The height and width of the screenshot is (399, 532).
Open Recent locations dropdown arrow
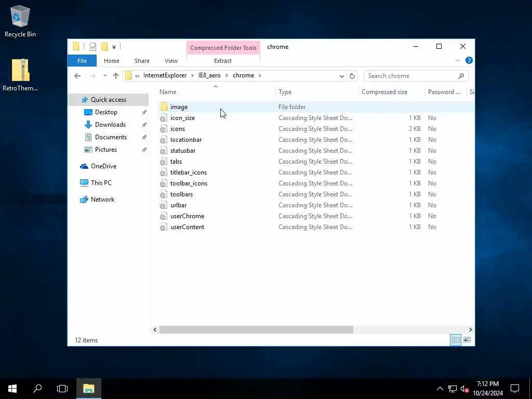point(105,76)
